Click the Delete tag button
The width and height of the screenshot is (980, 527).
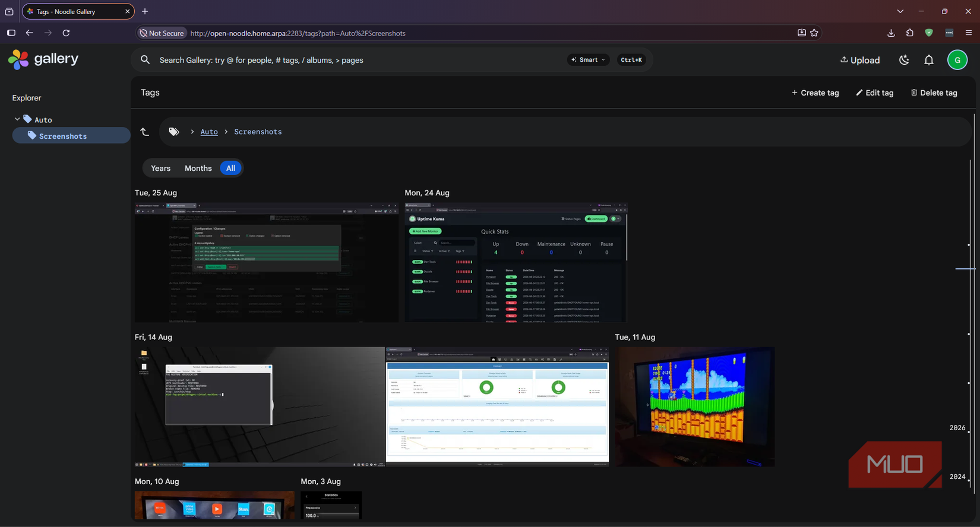pos(934,93)
